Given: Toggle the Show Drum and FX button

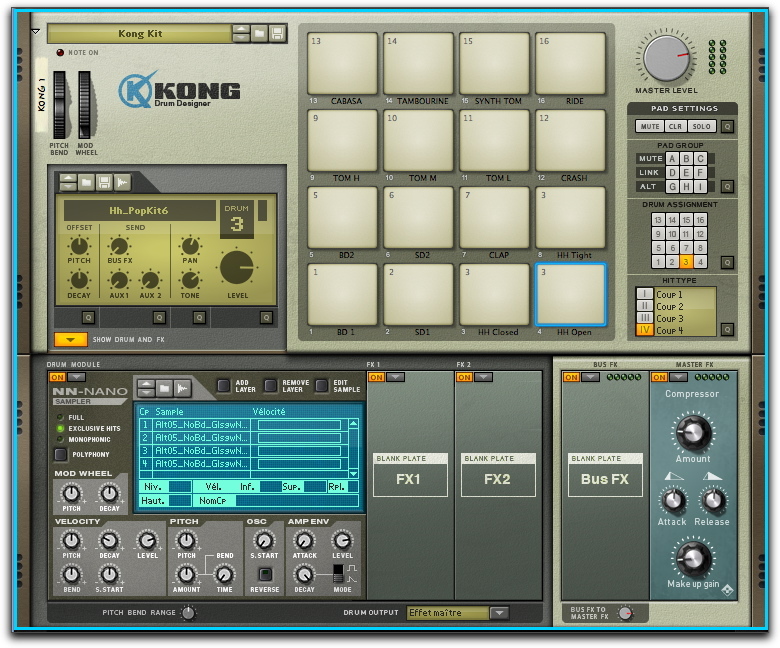Looking at the screenshot, I should coord(71,339).
